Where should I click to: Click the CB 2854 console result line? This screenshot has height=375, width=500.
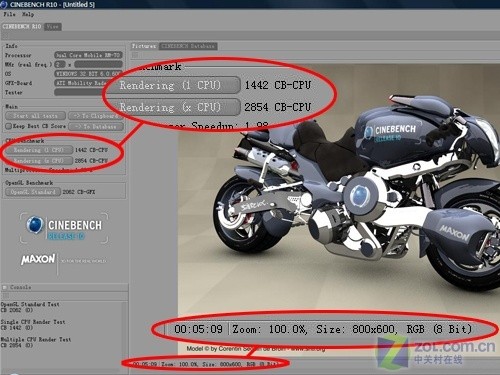click(x=17, y=346)
